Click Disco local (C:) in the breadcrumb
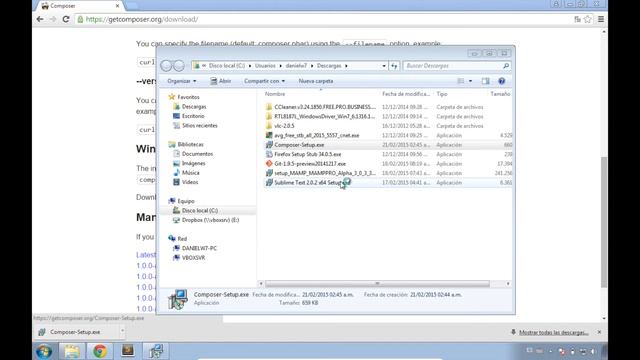This screenshot has width=640, height=360. [x=227, y=66]
